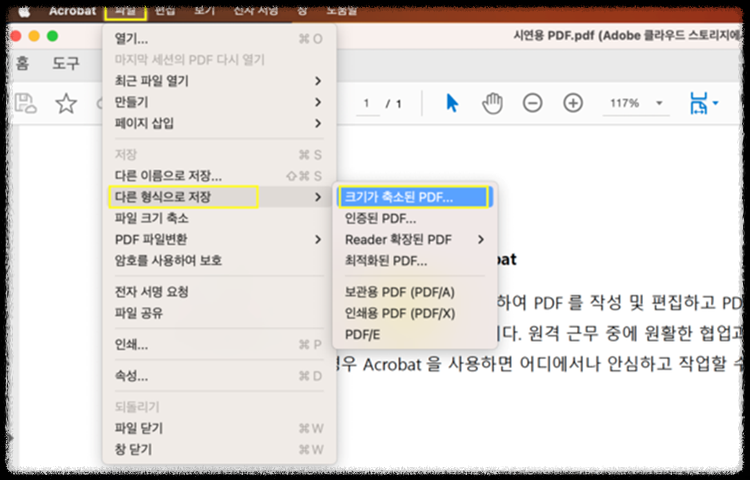
Task: Open the 117% zoom level dropdown
Action: tap(636, 103)
